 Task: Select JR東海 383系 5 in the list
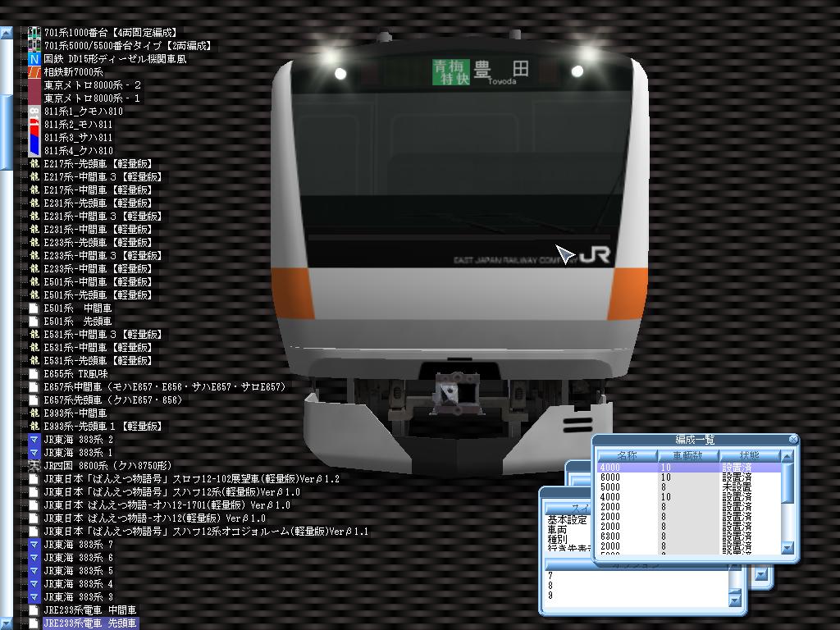click(78, 571)
